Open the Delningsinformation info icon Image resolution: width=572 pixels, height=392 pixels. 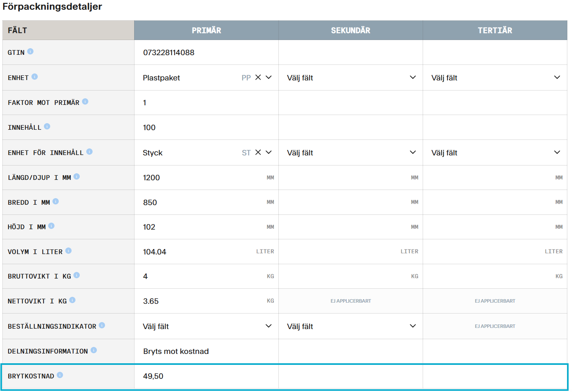pyautogui.click(x=94, y=350)
